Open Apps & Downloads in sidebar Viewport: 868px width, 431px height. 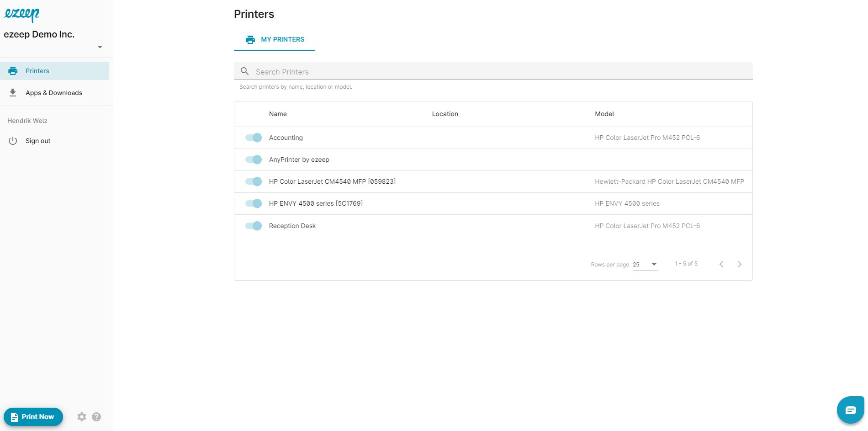tap(54, 93)
